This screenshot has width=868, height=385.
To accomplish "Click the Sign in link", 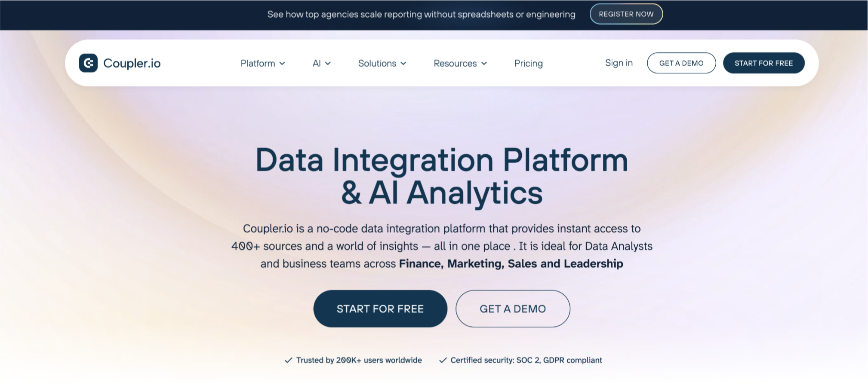I will (619, 63).
